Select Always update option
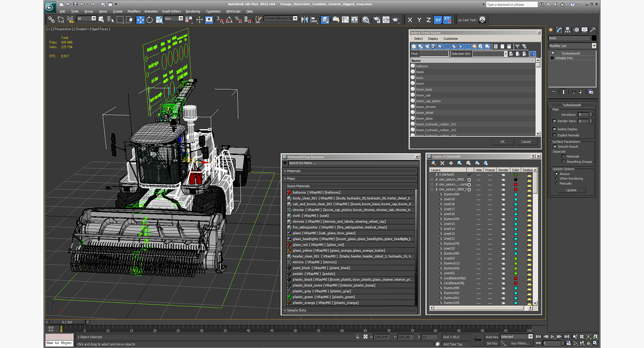Viewport: 644px width, 348px height. (556, 174)
